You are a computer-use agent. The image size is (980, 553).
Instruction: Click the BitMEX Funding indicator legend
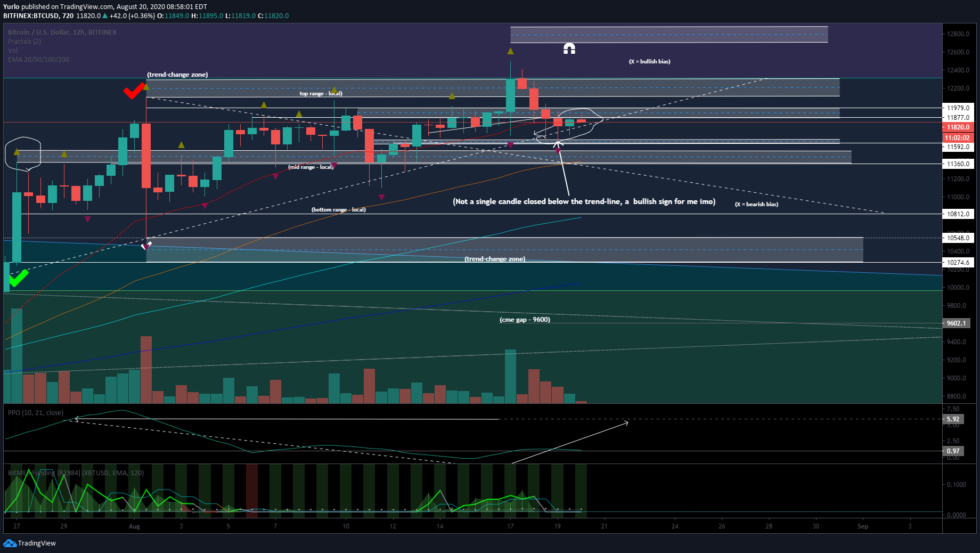click(x=76, y=473)
